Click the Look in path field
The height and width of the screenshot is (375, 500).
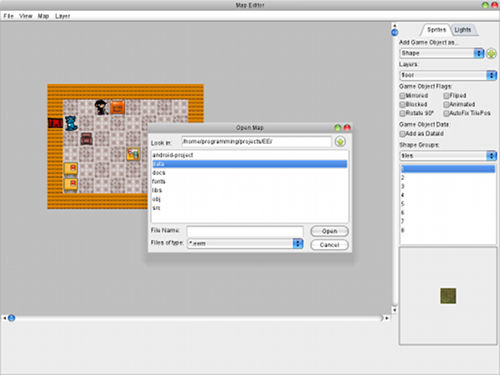click(x=257, y=142)
